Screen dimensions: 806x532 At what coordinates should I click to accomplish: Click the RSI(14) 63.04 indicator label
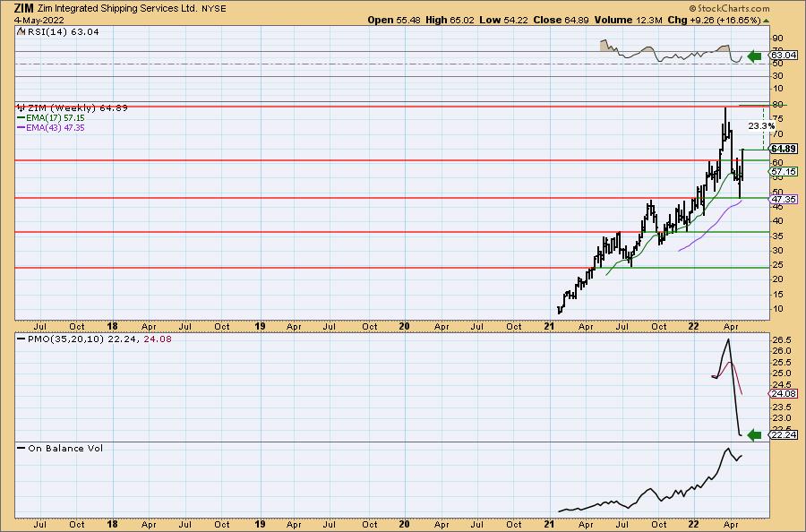tap(64, 31)
